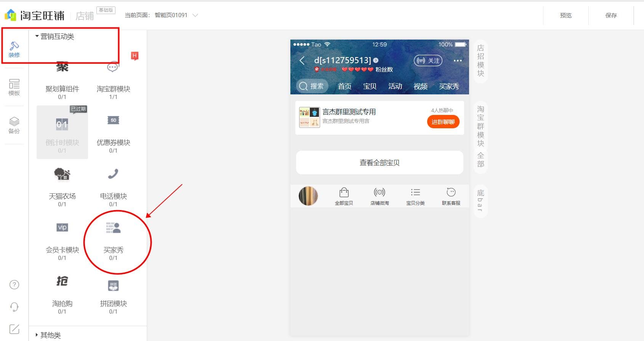Select the 优惠券模块 coupon icon

click(113, 120)
